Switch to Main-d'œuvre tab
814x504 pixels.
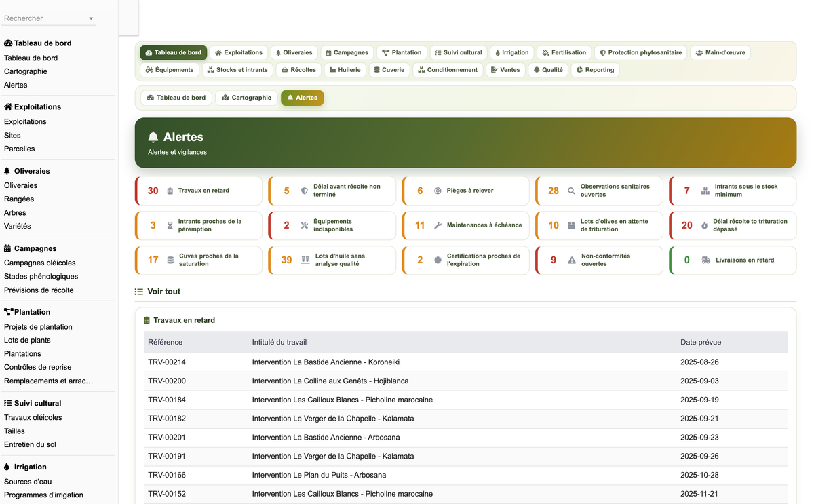pos(720,52)
